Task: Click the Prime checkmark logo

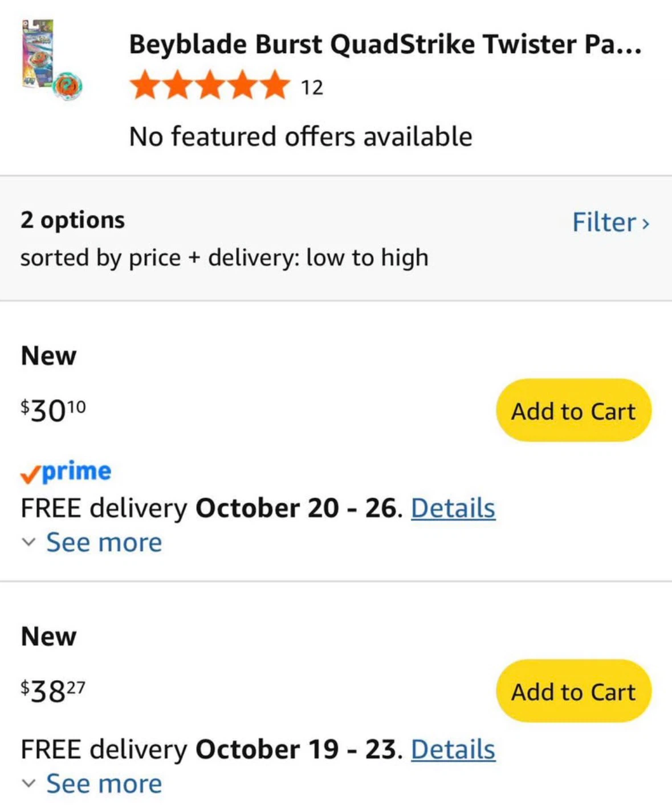Action: (66, 472)
